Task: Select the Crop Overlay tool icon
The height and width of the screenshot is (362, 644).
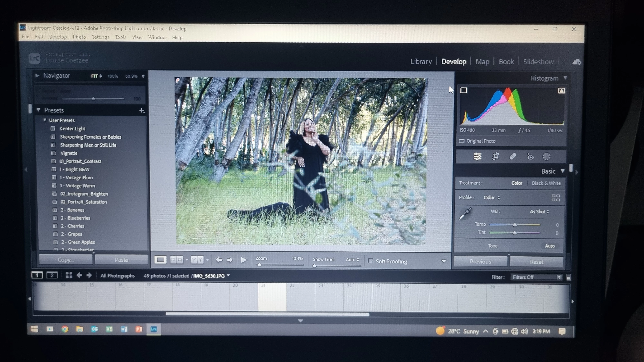Action: pyautogui.click(x=495, y=157)
